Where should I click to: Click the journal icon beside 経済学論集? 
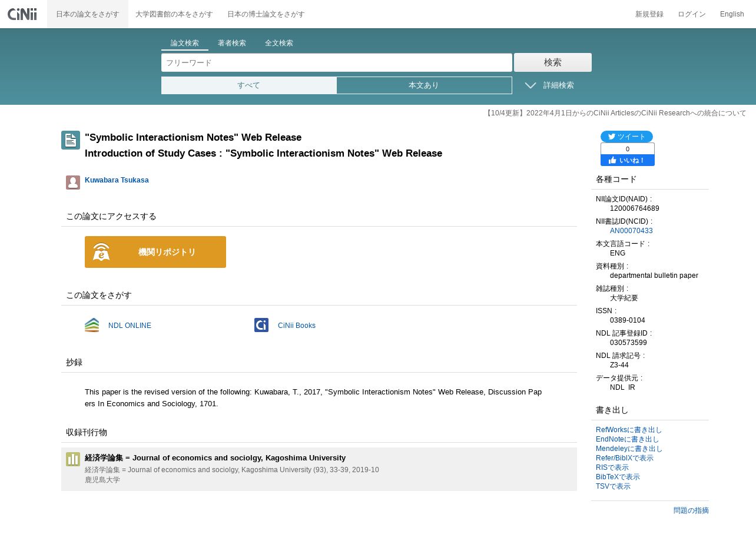pos(73,459)
